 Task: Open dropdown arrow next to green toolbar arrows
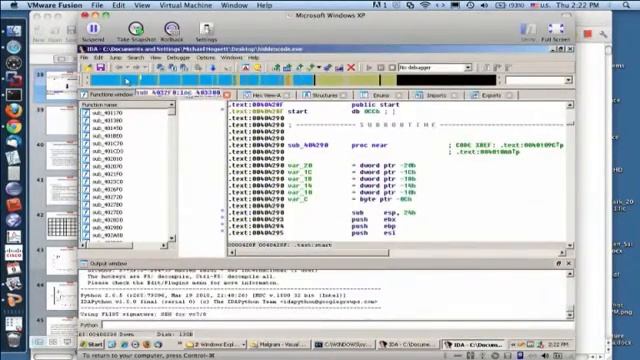click(319, 68)
